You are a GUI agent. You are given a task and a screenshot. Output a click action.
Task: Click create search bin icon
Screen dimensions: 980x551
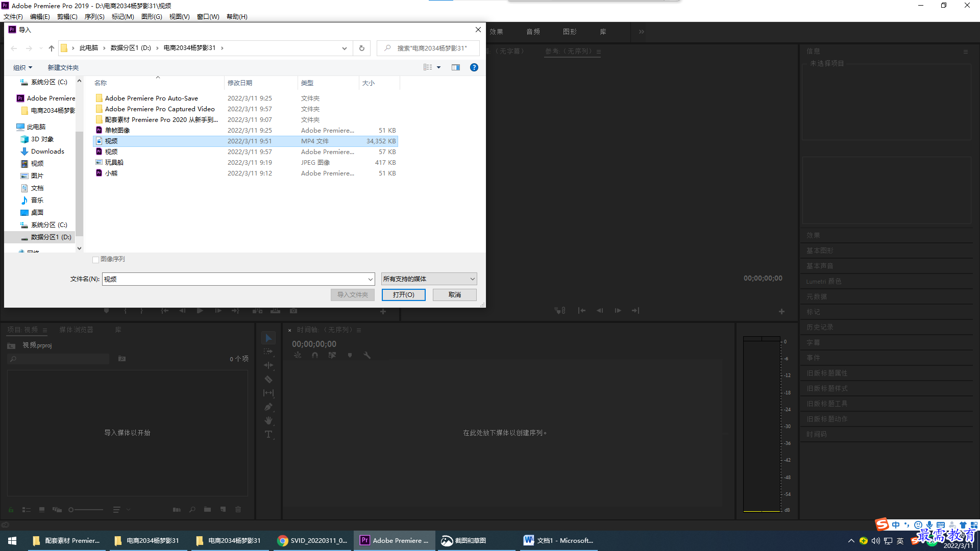122,359
